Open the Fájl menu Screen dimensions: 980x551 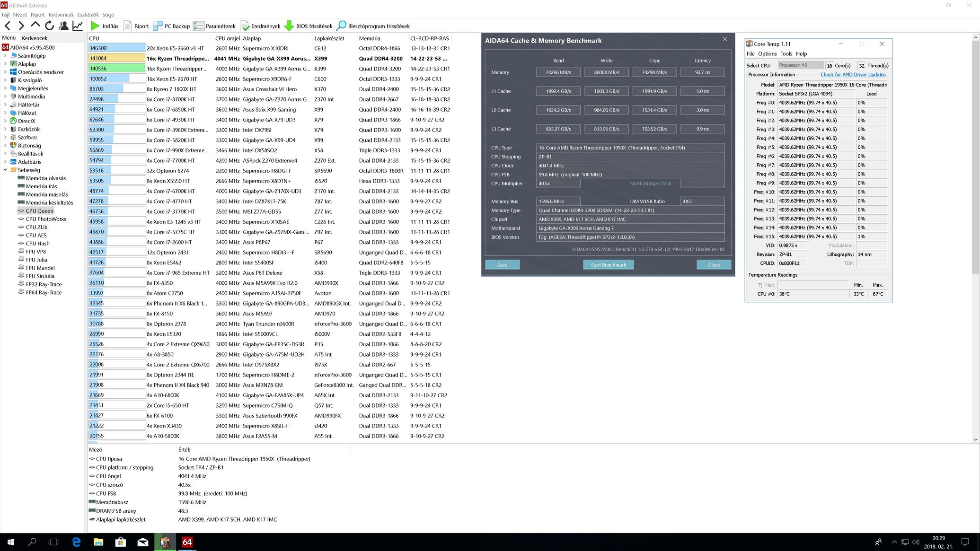click(6, 15)
